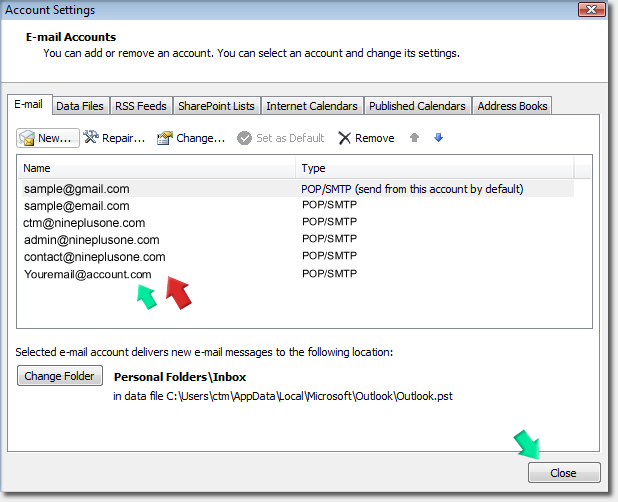The width and height of the screenshot is (618, 502).
Task: Open the Published Calendars tab
Action: coord(417,106)
